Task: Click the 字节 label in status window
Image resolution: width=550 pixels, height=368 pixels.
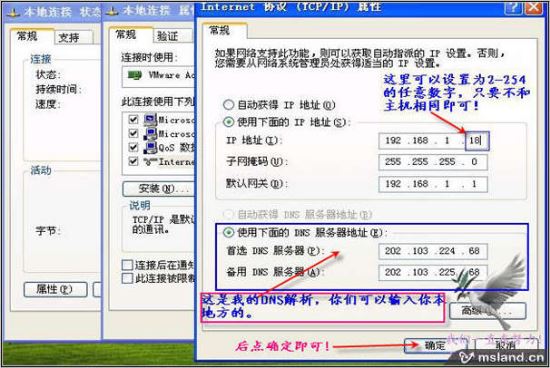Action: click(x=48, y=231)
